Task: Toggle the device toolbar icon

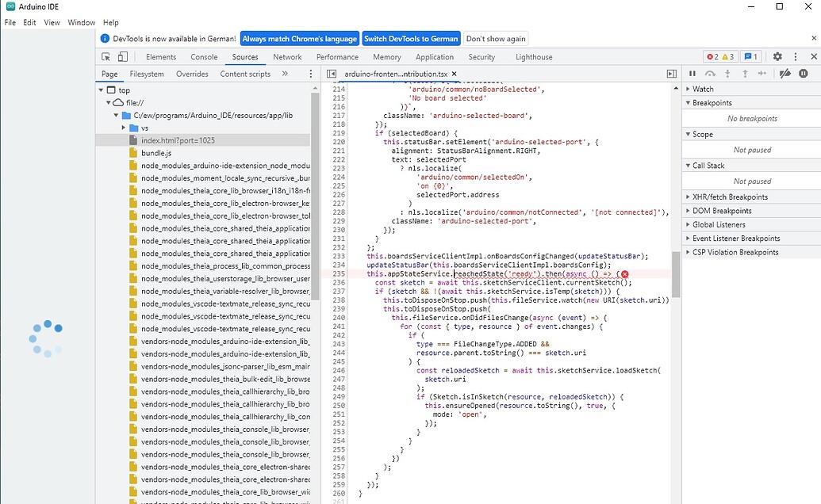Action: pos(122,57)
